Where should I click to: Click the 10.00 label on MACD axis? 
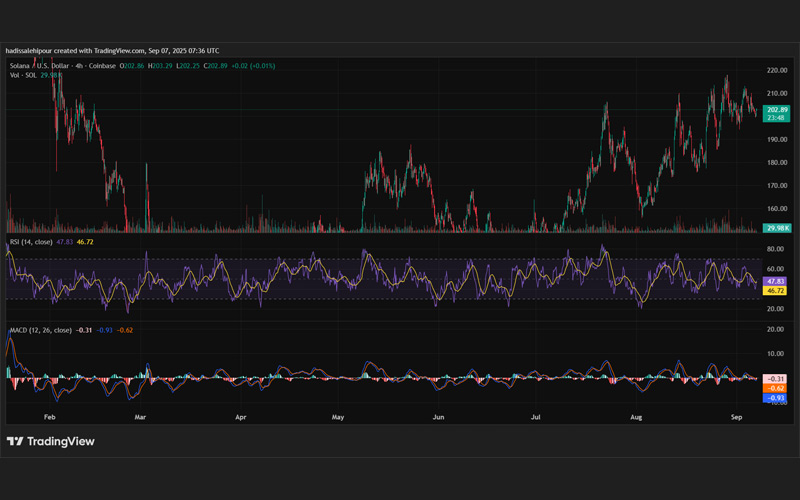[776, 354]
